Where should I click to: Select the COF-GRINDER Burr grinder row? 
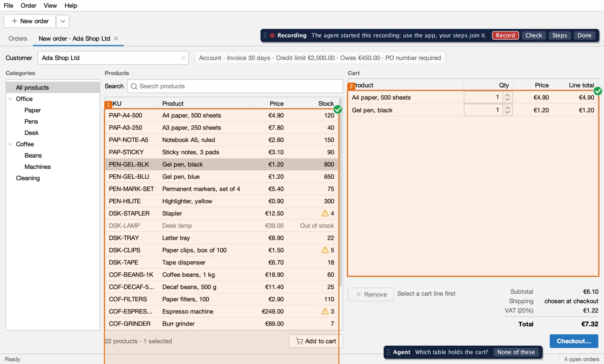(221, 324)
